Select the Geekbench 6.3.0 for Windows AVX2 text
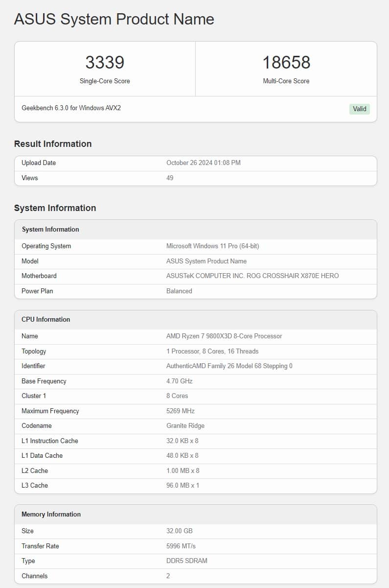Image resolution: width=389 pixels, height=588 pixels. [71, 108]
